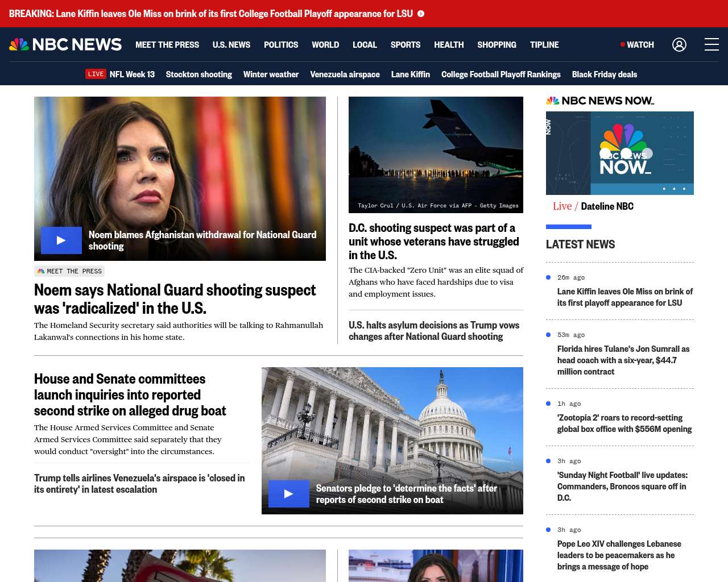Click the Meet the Press tag label
The height and width of the screenshot is (582, 728).
tap(69, 271)
